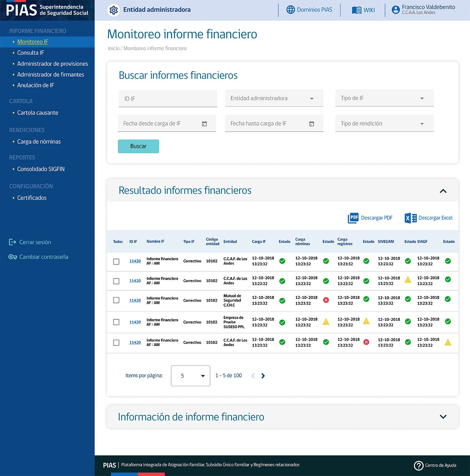Go to previous results page arrow
470x476 pixels.
(253, 376)
